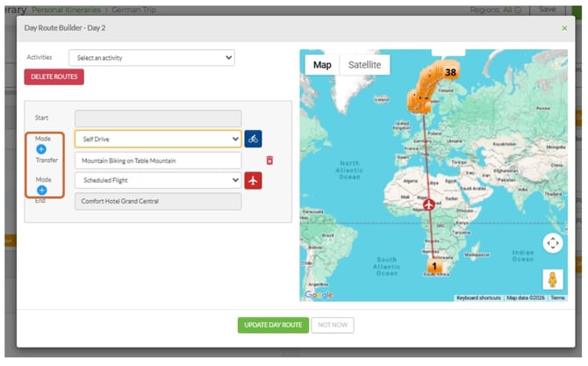Click the German Trip breadcrumb text
588x366 pixels.
pyautogui.click(x=134, y=10)
